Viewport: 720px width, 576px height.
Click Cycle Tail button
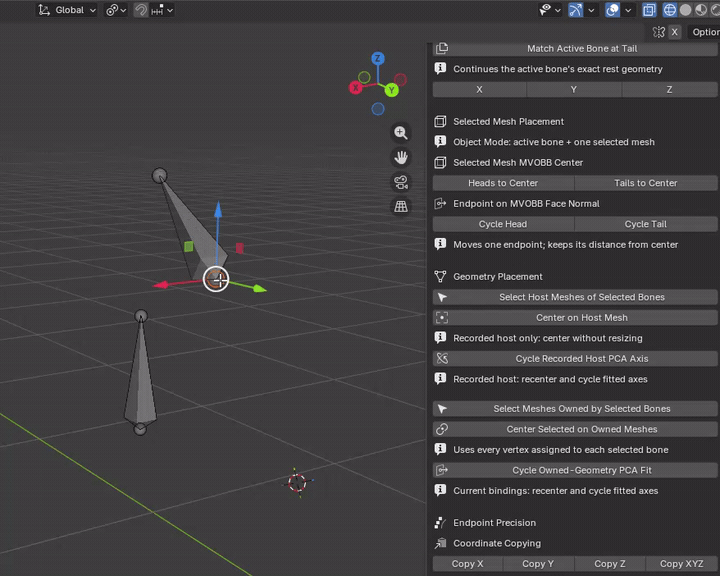point(646,224)
